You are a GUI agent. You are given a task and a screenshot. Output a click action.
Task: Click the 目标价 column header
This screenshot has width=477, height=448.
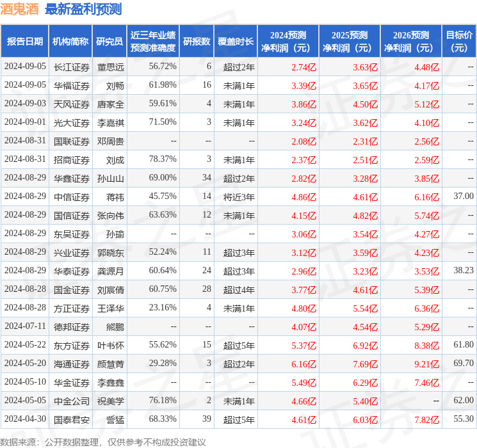[459, 42]
